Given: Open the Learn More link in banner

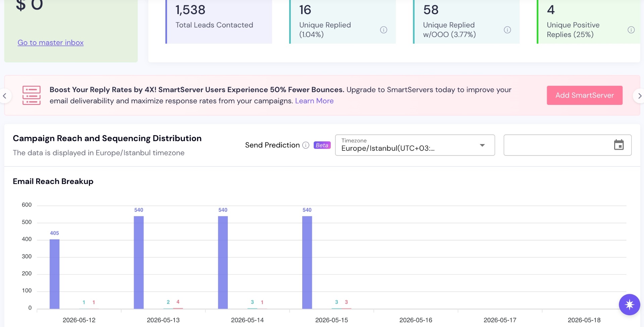Looking at the screenshot, I should [314, 101].
